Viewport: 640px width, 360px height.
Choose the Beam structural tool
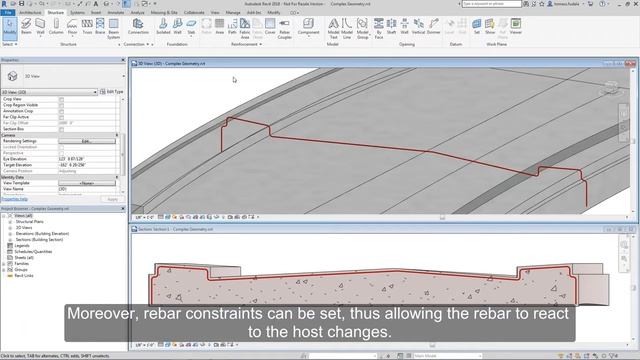(x=26, y=27)
